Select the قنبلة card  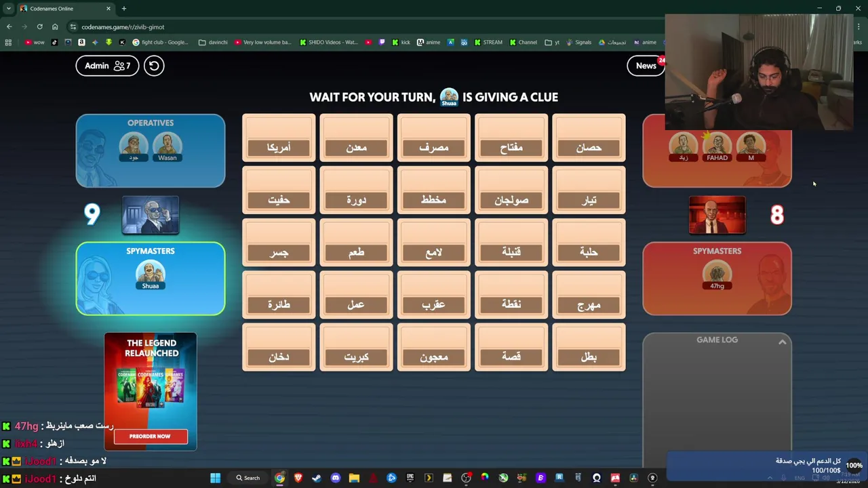click(511, 243)
